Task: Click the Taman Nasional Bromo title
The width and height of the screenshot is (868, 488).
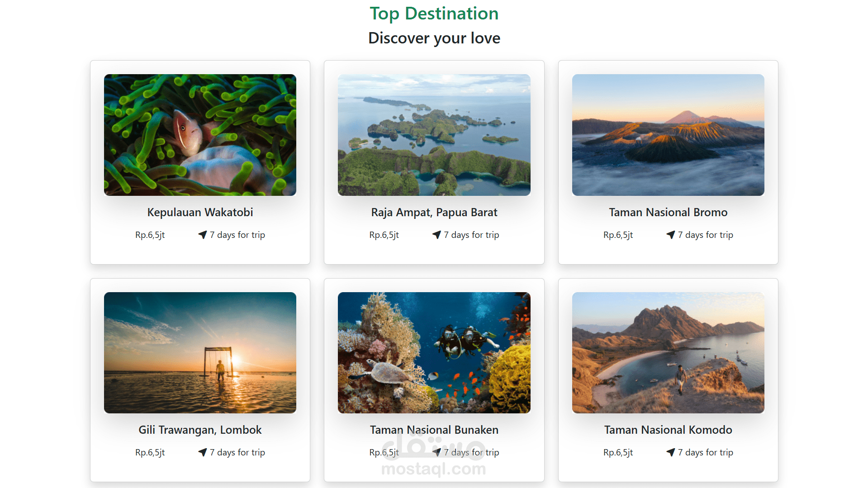Action: 668,212
